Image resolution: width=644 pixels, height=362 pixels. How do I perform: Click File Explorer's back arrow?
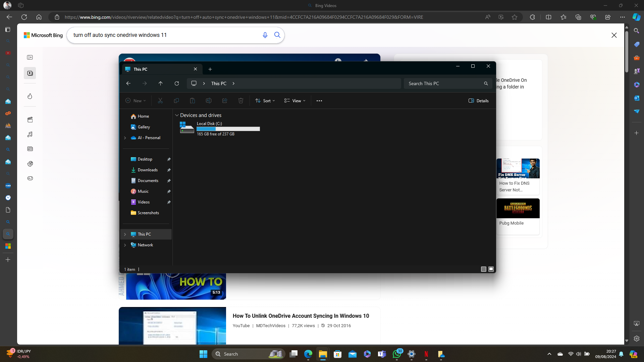click(128, 83)
